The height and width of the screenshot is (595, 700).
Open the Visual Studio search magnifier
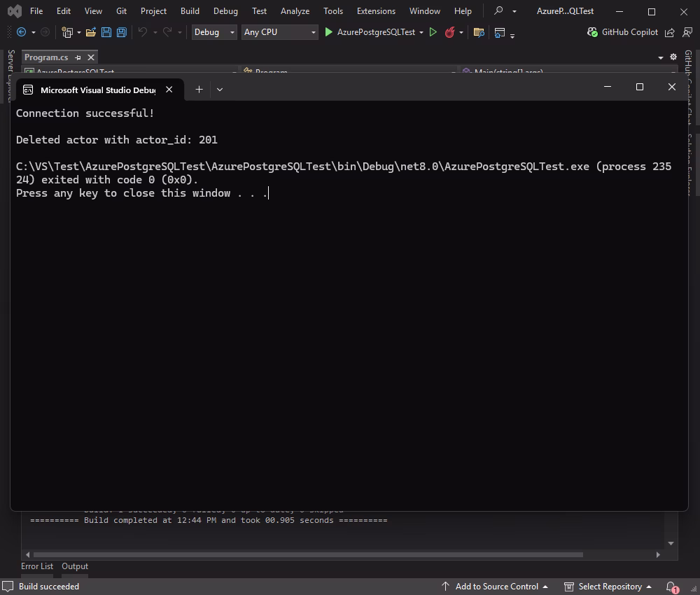point(498,10)
